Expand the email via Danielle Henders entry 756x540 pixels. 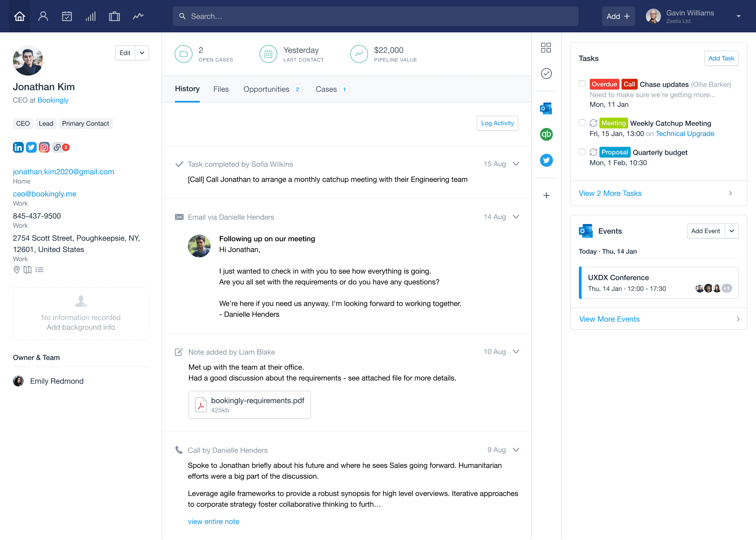[x=516, y=217]
